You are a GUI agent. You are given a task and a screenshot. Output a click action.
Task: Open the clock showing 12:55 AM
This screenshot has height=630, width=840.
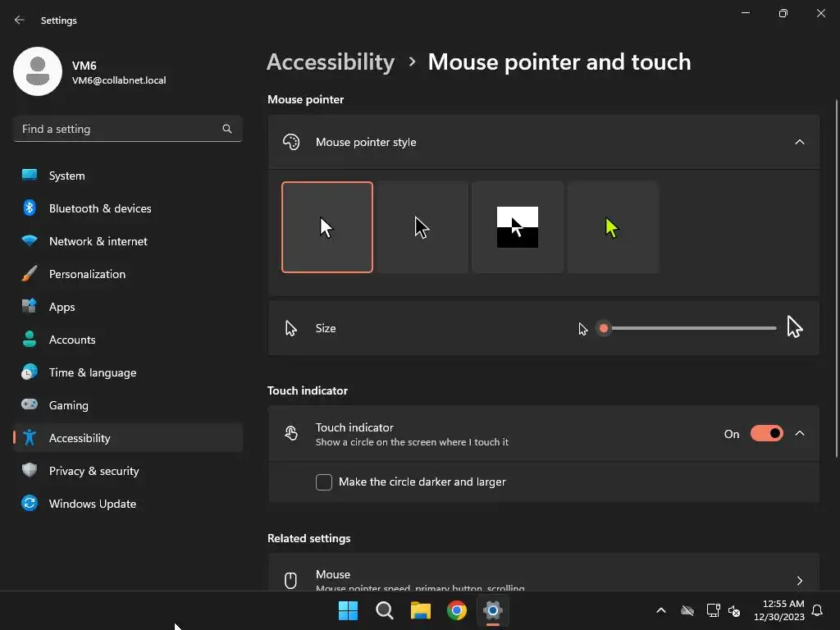(779, 610)
